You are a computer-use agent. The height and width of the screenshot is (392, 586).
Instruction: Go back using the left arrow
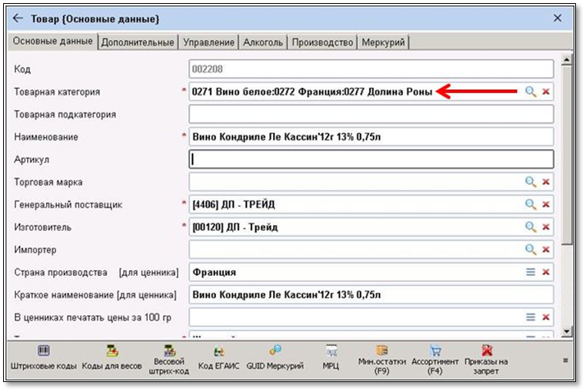[18, 18]
